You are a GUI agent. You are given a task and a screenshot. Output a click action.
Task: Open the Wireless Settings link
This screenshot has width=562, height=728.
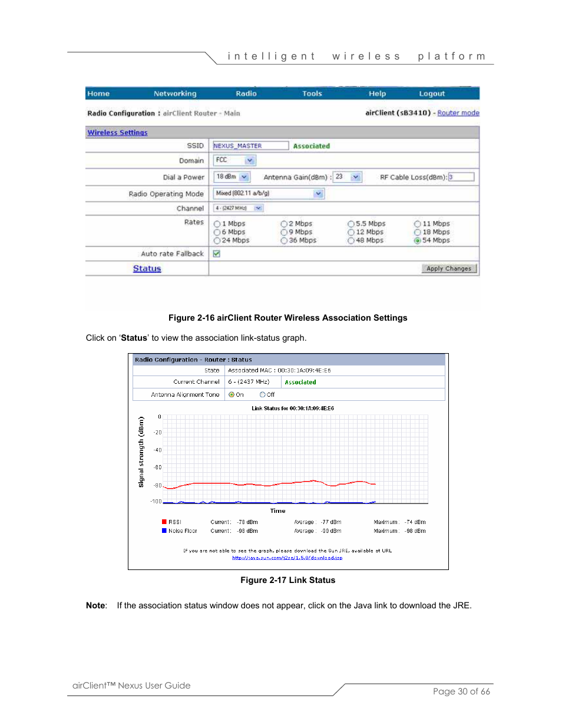point(117,133)
